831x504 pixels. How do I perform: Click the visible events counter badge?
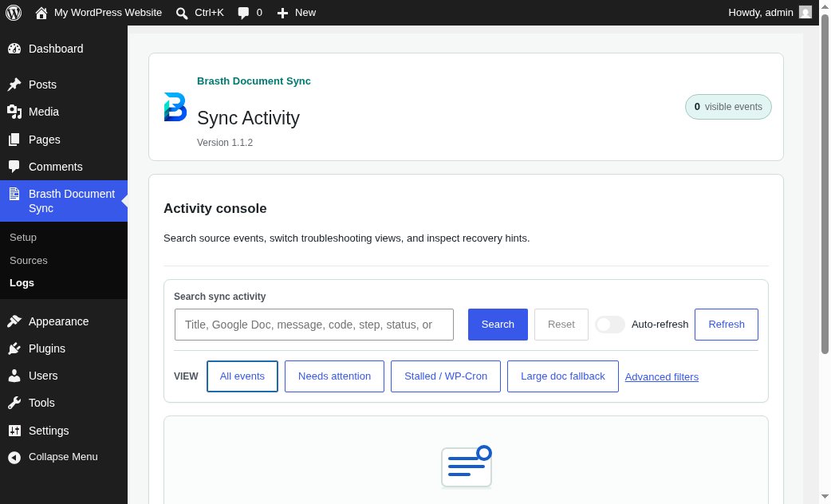pyautogui.click(x=728, y=107)
